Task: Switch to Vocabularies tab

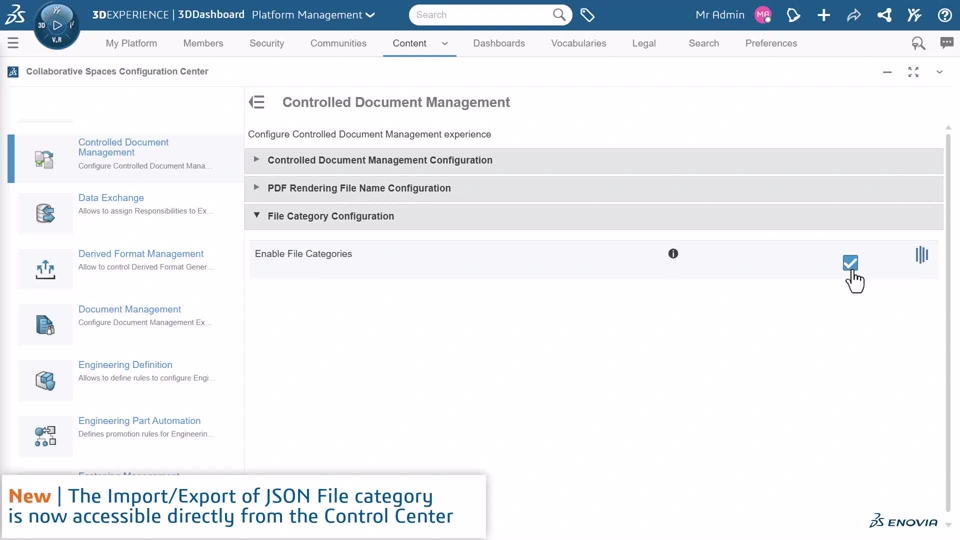Action: (579, 43)
